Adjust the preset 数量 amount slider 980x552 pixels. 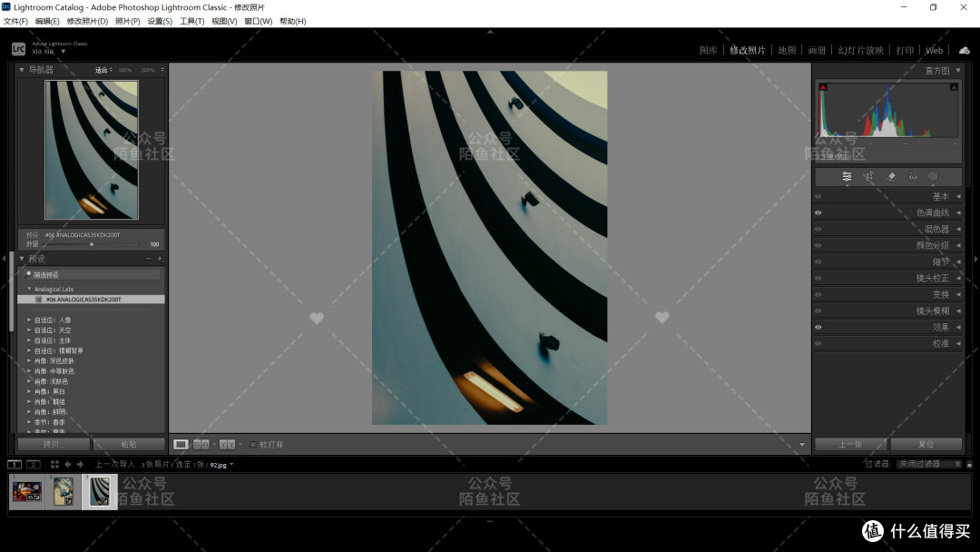pos(92,244)
